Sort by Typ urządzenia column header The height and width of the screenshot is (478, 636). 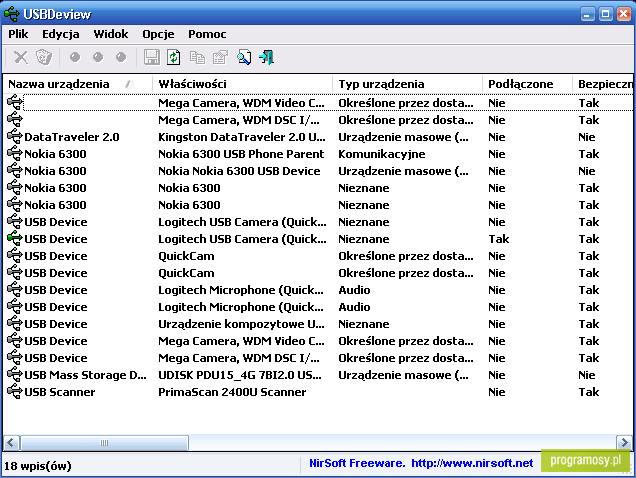[408, 84]
